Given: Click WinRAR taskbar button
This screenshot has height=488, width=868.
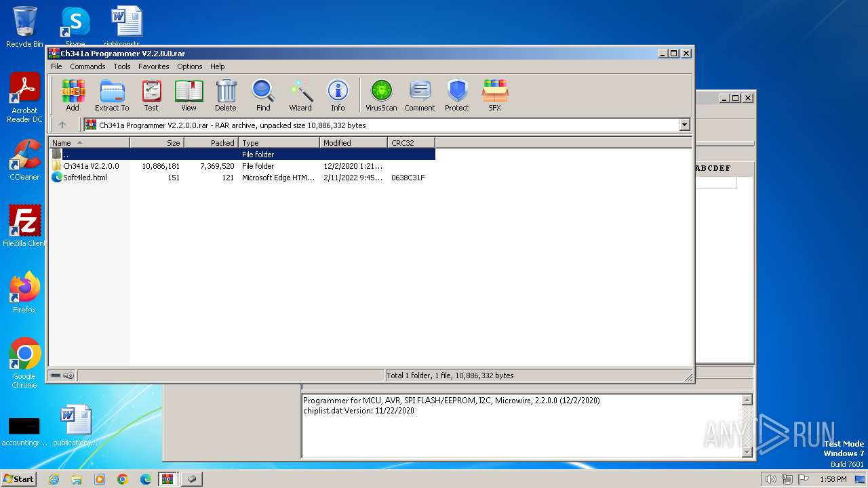Looking at the screenshot, I should point(168,479).
